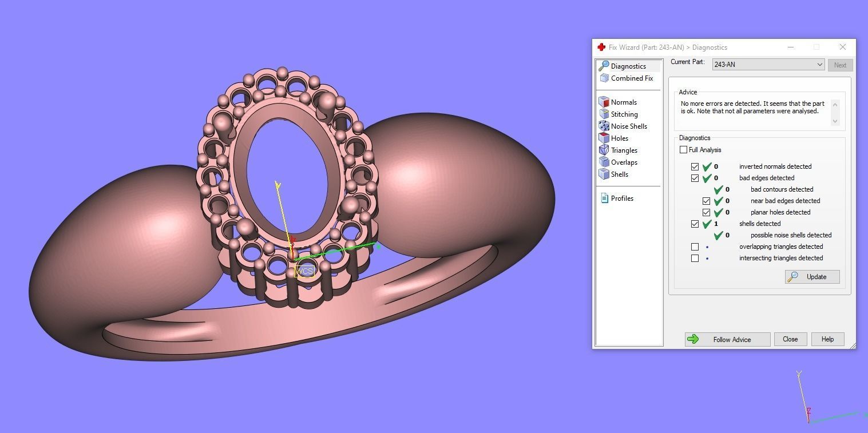Click the Profiles document icon

point(604,198)
